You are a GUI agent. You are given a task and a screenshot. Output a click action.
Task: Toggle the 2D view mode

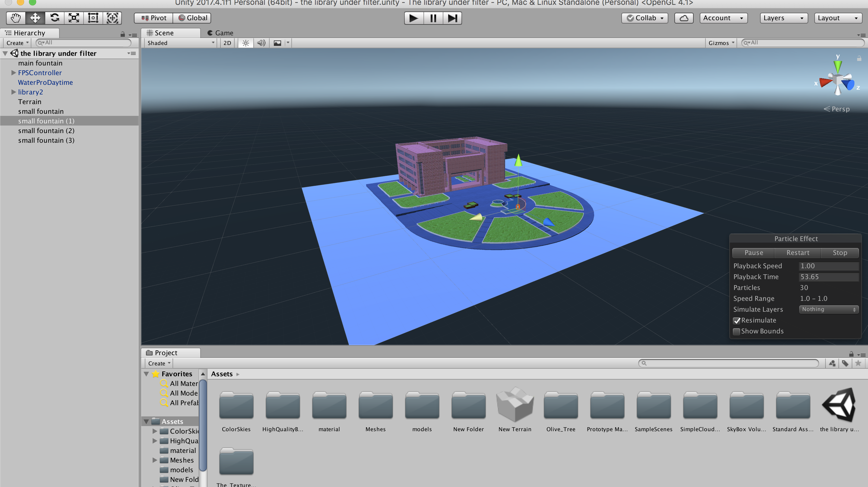[x=227, y=43]
